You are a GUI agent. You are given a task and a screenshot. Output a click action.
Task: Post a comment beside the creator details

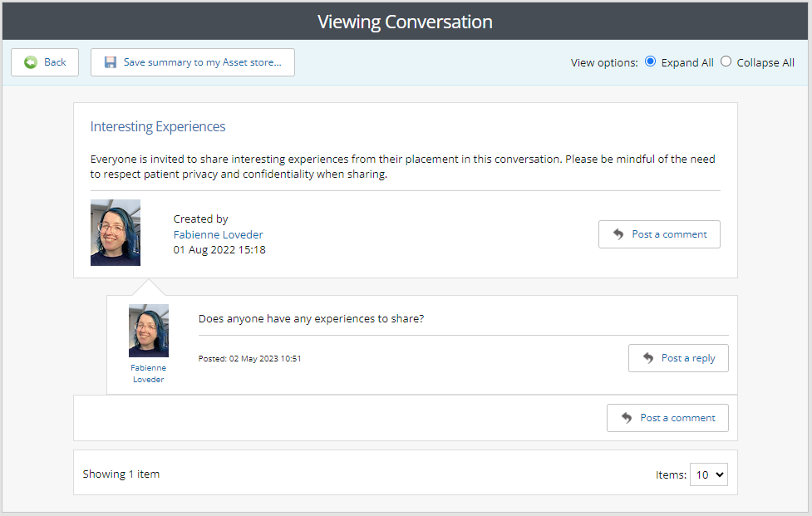click(x=659, y=234)
